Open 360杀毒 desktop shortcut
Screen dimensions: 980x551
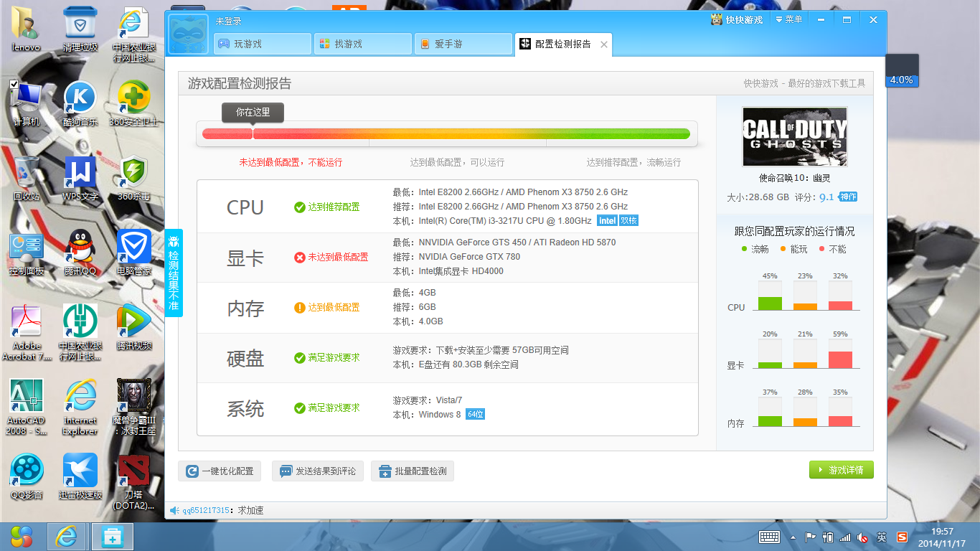[133, 177]
